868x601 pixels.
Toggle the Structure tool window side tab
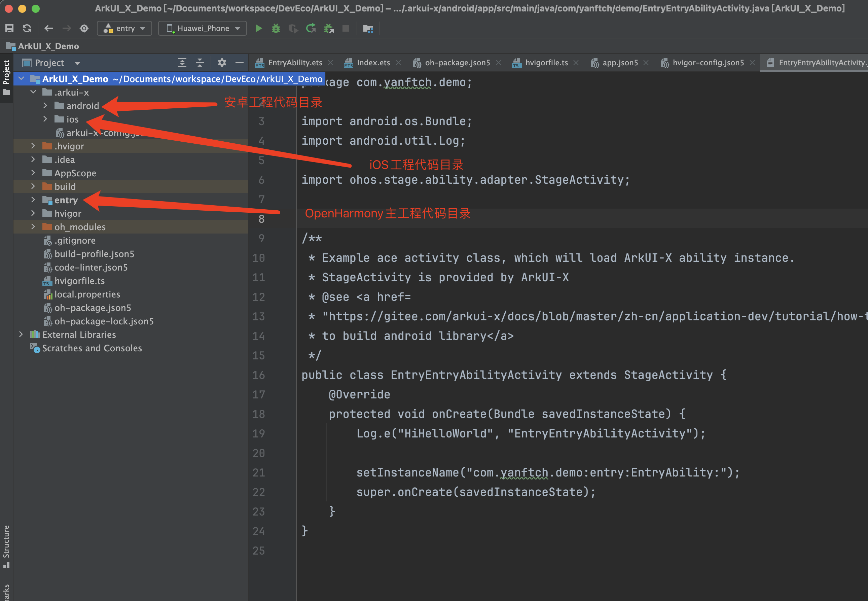[6, 546]
